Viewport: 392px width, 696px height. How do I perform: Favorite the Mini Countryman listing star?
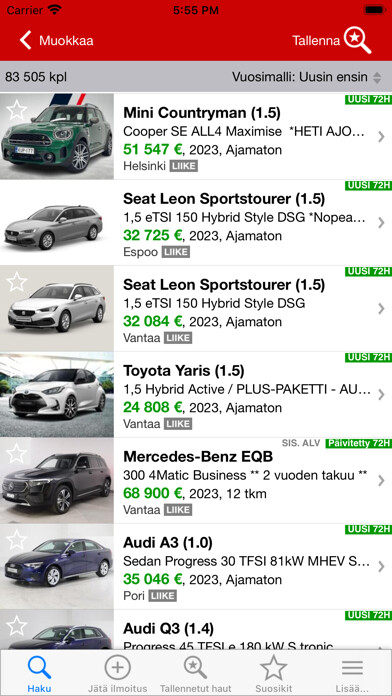pos(17,110)
